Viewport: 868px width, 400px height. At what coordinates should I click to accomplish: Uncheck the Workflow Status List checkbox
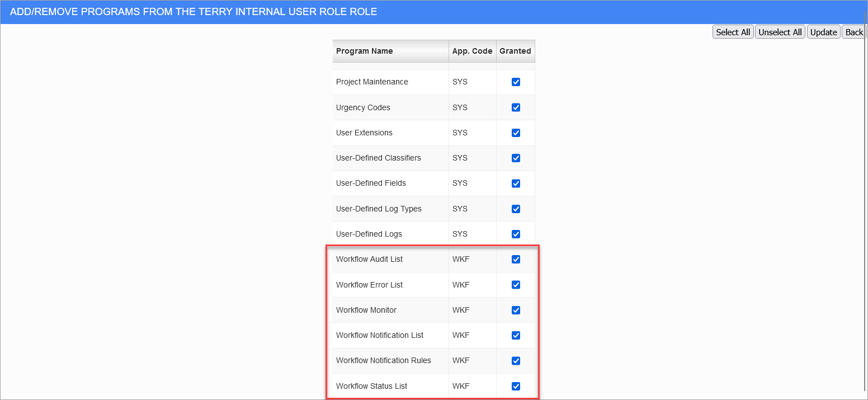(x=516, y=385)
